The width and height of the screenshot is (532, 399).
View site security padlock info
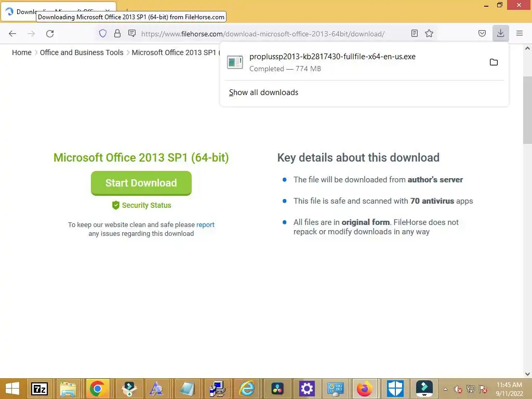[117, 33]
